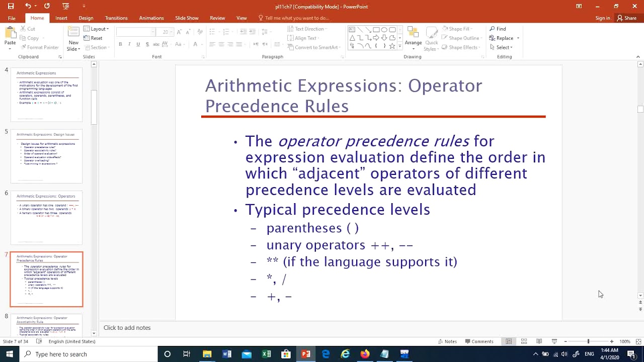Toggle Underline formatting
The height and width of the screenshot is (362, 644).
(138, 44)
